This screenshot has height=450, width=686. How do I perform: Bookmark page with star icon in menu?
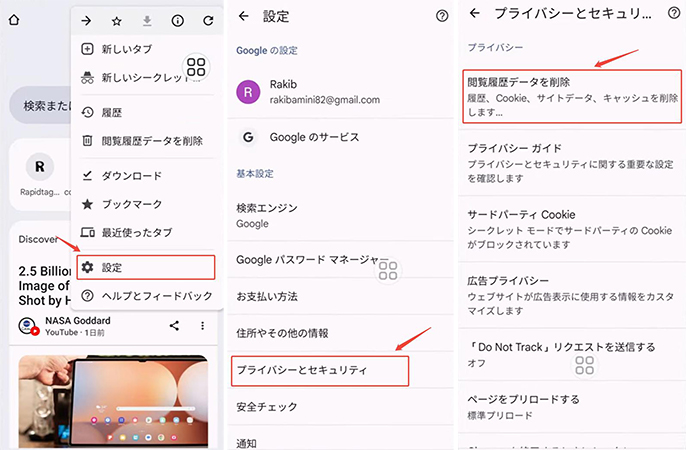(116, 21)
